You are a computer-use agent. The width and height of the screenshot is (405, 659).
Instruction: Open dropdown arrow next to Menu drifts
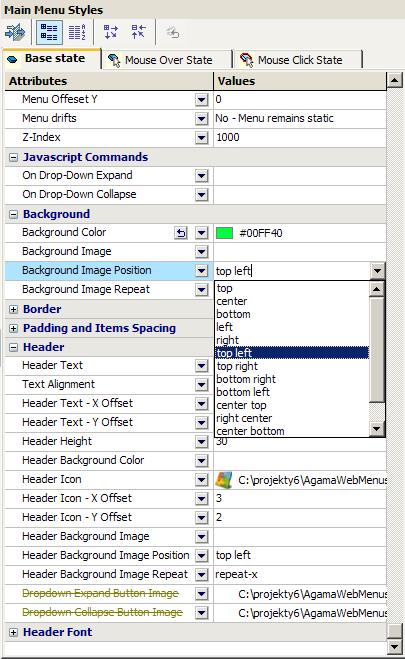(x=202, y=119)
